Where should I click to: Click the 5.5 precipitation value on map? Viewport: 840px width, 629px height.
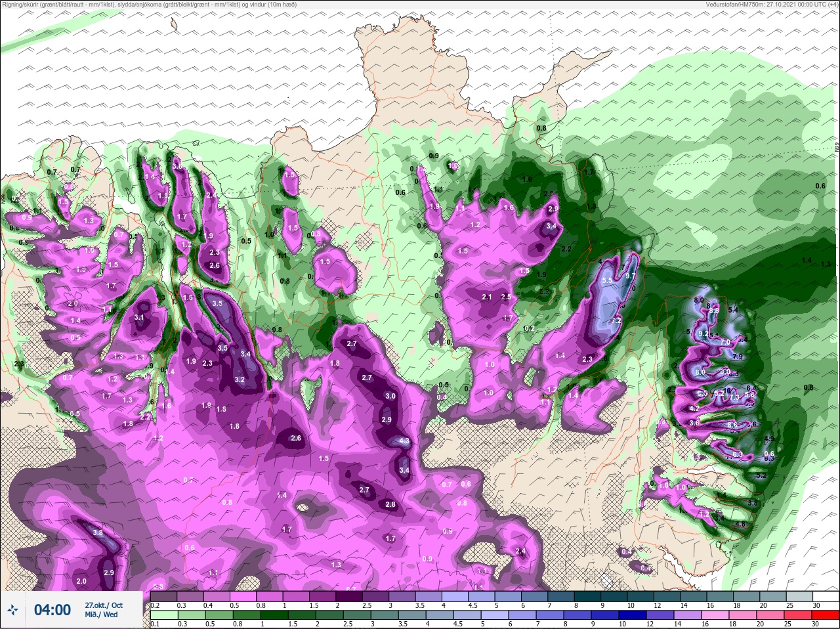click(x=606, y=280)
